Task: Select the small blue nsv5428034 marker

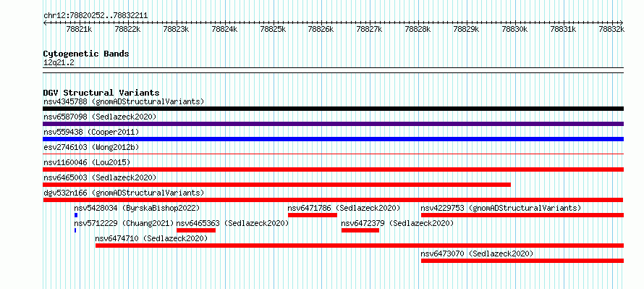Action: pos(76,215)
